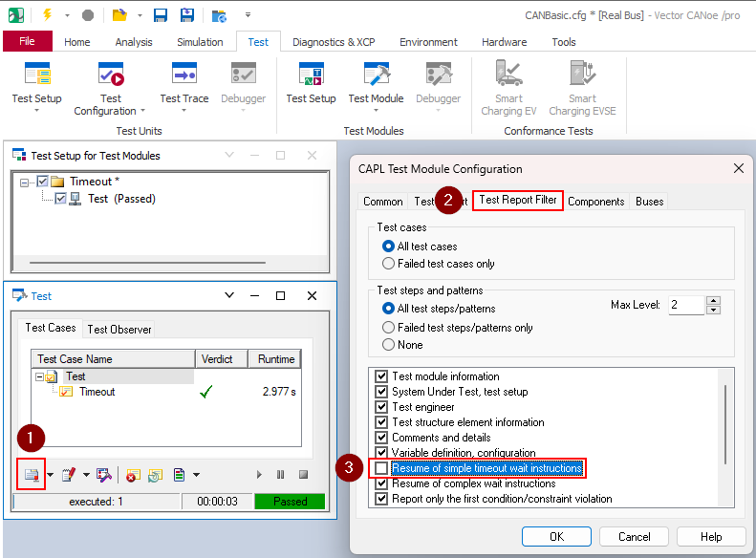Increase Max Level using the up arrow
The width and height of the screenshot is (756, 558).
point(713,301)
